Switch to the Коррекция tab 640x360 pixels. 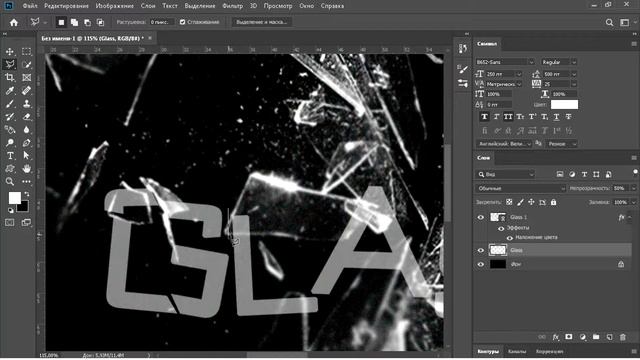[549, 351]
